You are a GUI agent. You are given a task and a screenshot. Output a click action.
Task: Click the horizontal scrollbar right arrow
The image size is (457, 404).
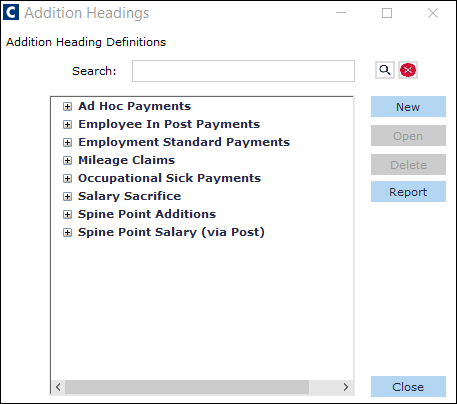pyautogui.click(x=346, y=387)
